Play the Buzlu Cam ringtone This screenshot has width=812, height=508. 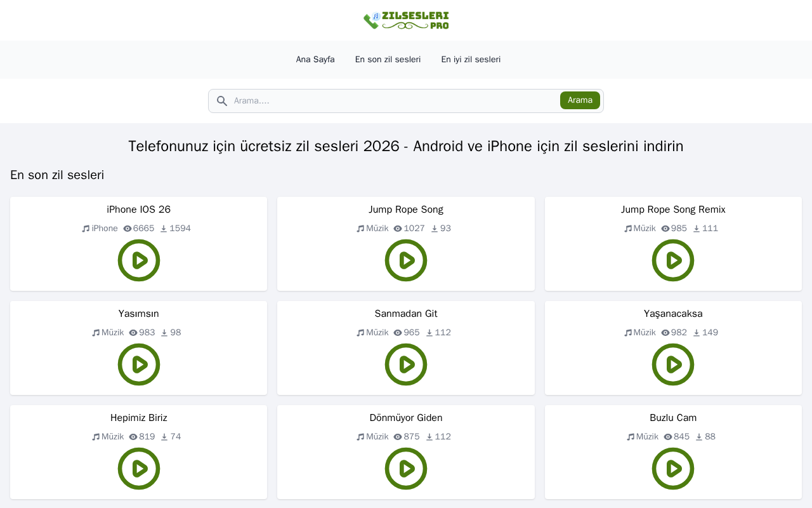click(x=673, y=469)
